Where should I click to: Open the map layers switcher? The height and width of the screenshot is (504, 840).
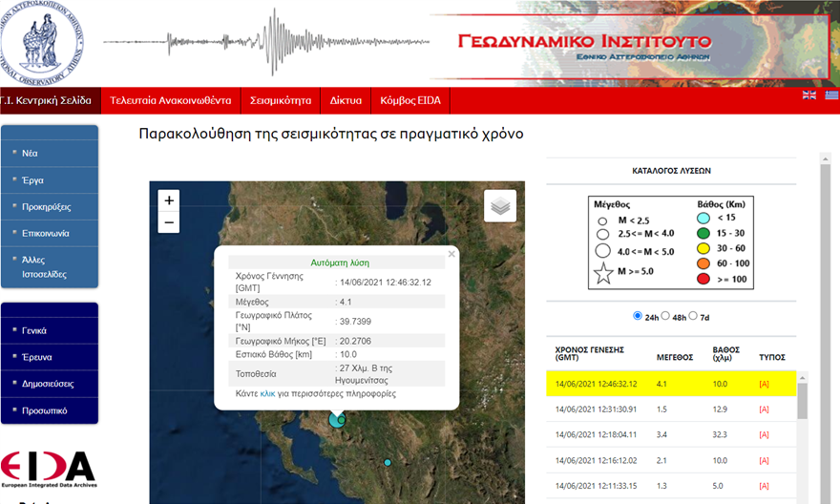pos(499,205)
